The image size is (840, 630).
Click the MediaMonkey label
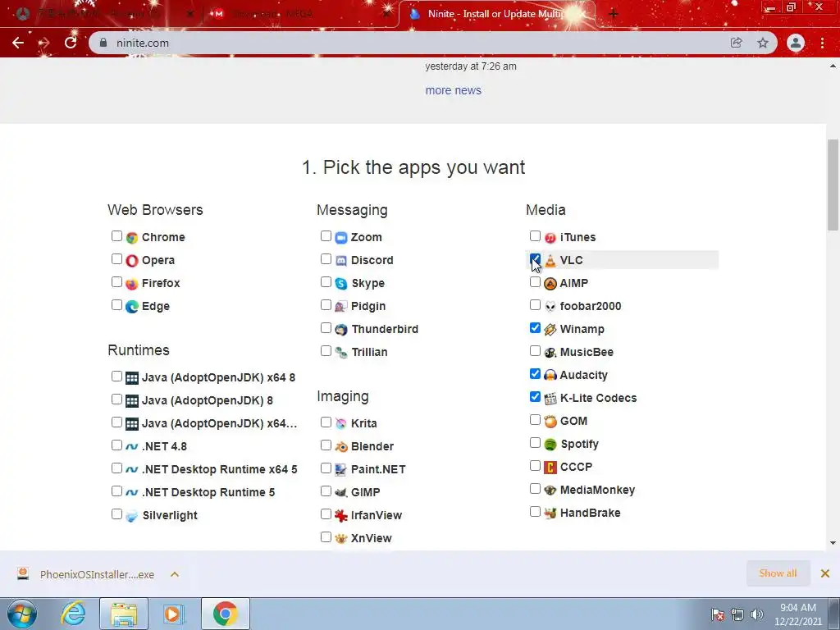coord(597,491)
